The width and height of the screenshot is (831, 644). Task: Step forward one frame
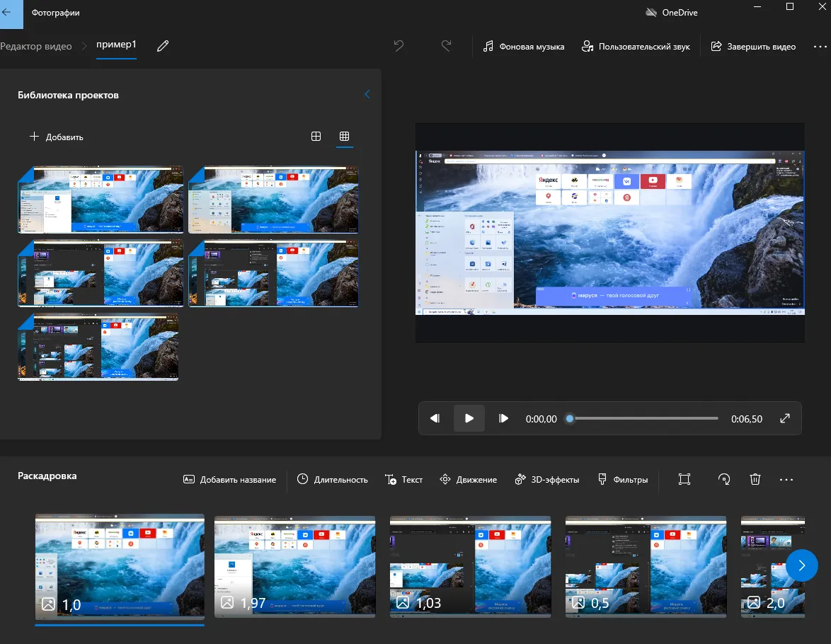[x=503, y=418]
